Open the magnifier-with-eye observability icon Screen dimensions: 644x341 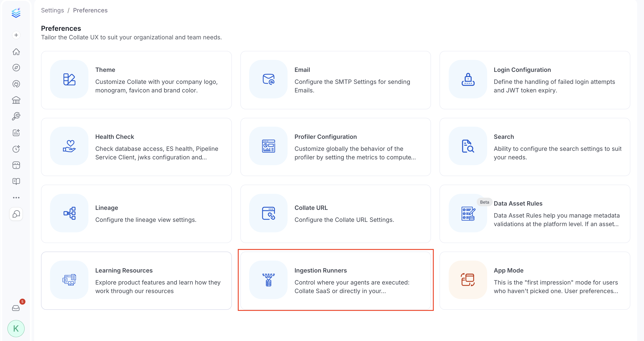pyautogui.click(x=16, y=116)
